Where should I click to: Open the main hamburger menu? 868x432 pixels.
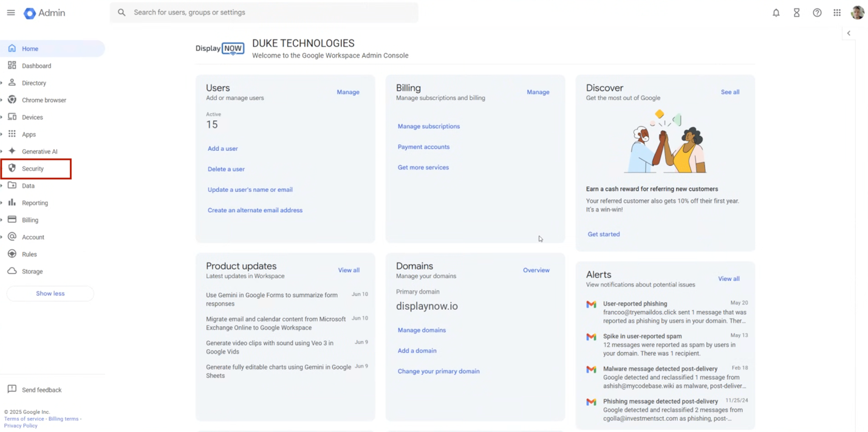[11, 12]
